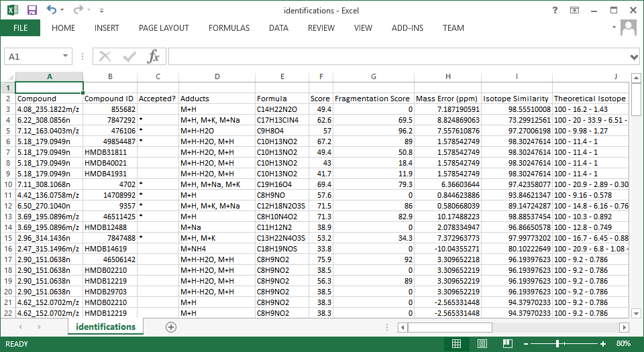The image size is (644, 352).
Task: Open the FILE tab
Action: click(21, 28)
